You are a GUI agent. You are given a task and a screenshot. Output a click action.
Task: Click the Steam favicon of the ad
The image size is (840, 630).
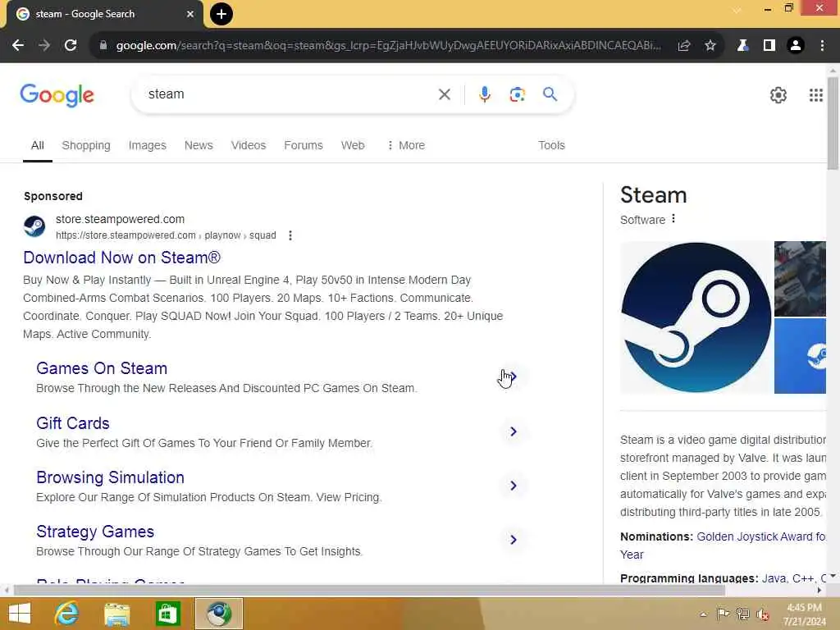tap(34, 226)
